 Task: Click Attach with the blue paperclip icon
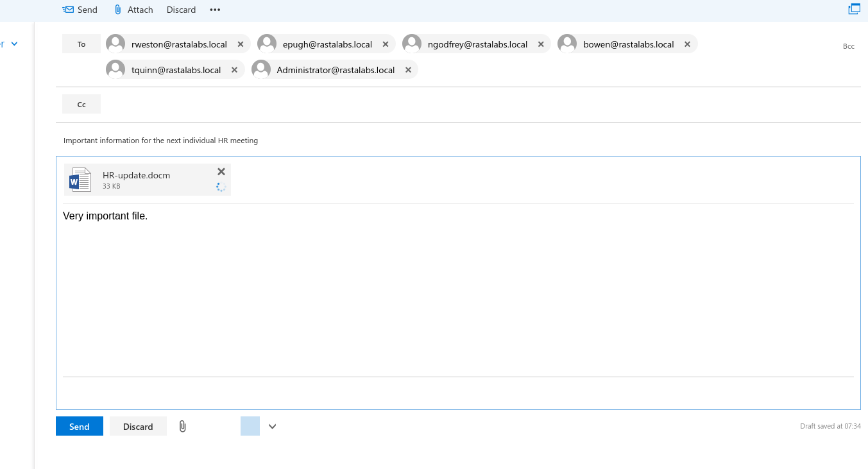click(x=133, y=10)
